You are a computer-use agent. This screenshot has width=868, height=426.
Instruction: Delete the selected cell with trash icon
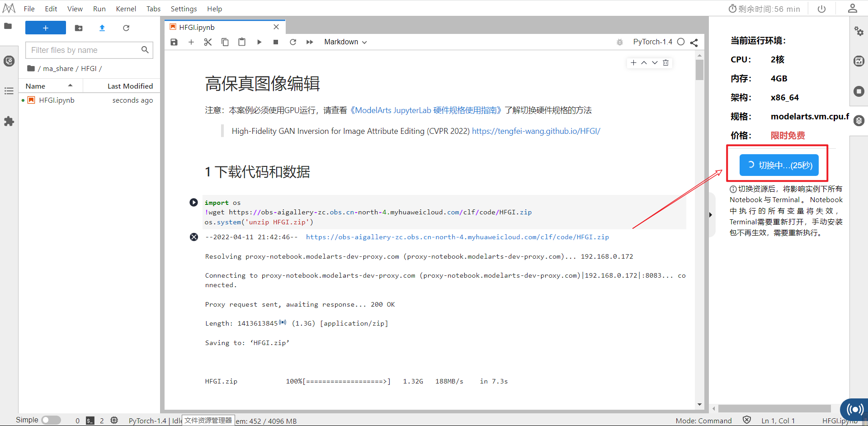[665, 63]
